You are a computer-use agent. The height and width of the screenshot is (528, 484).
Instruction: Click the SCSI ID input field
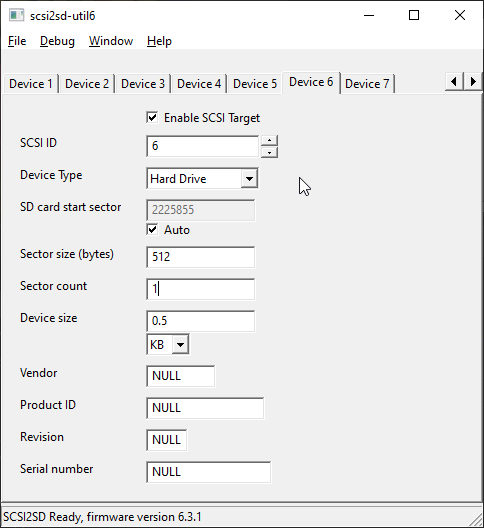[203, 146]
